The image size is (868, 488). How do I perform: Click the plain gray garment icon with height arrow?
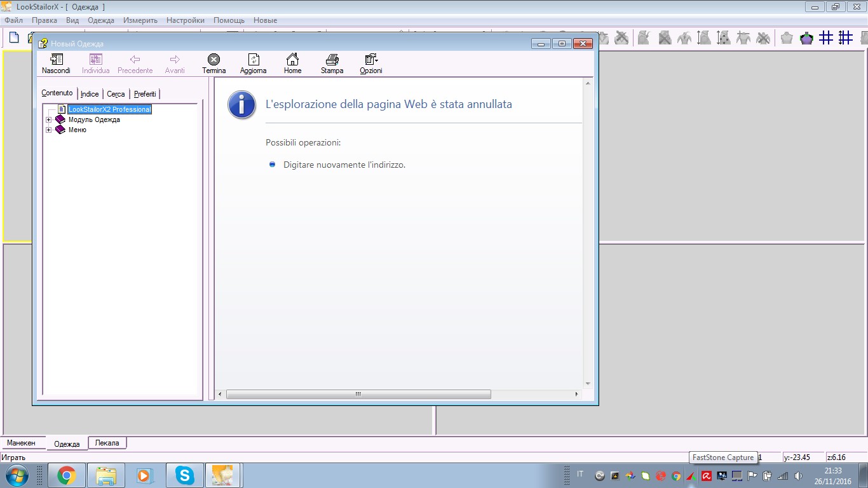click(x=703, y=37)
